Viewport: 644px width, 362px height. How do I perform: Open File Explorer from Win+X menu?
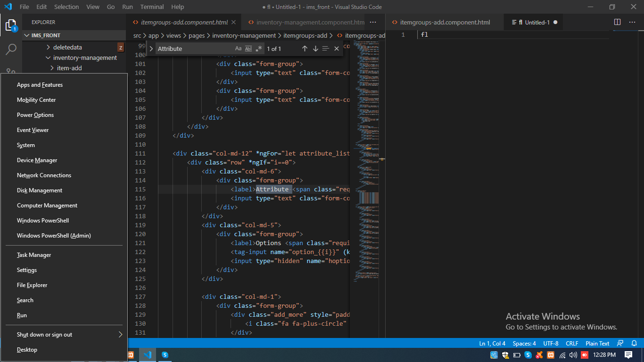coord(64,285)
